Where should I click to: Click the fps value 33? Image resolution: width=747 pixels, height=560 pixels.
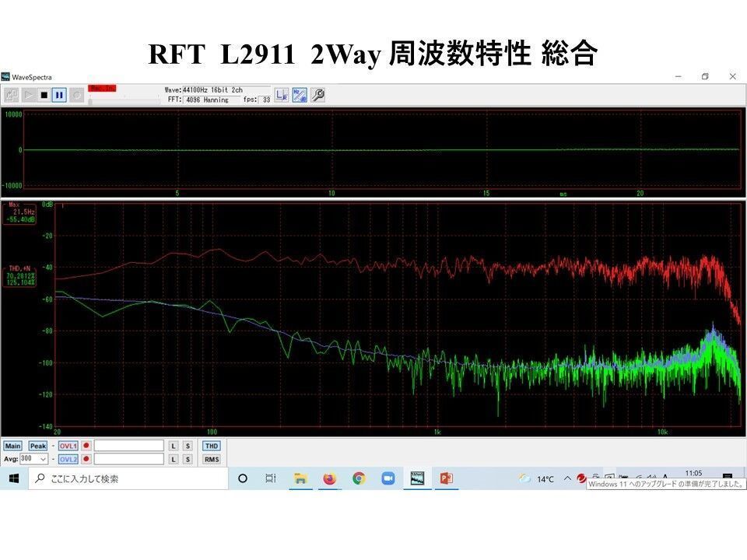[266, 100]
